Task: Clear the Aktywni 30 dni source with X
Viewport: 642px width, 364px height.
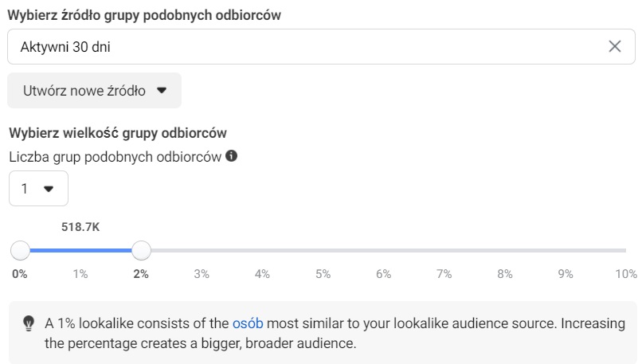Action: tap(615, 46)
